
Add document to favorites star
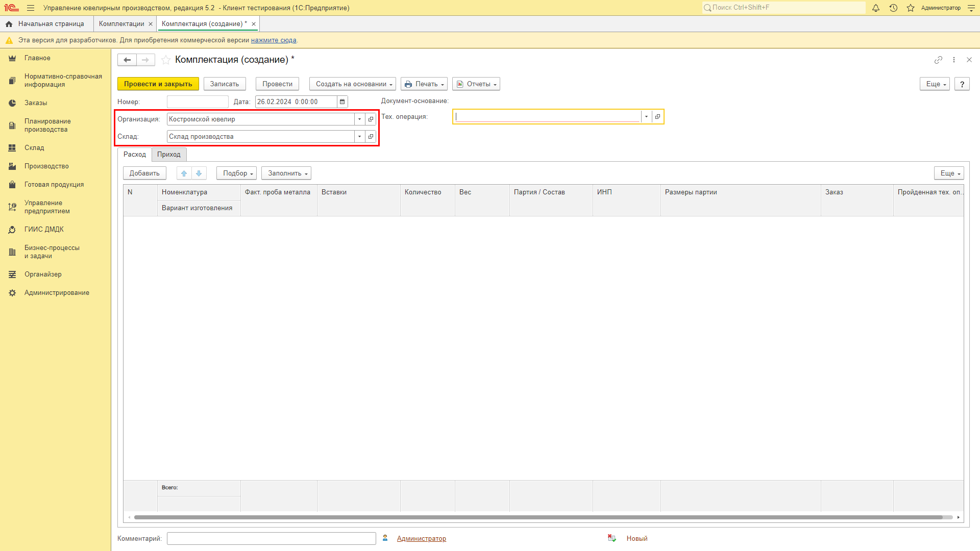(166, 60)
